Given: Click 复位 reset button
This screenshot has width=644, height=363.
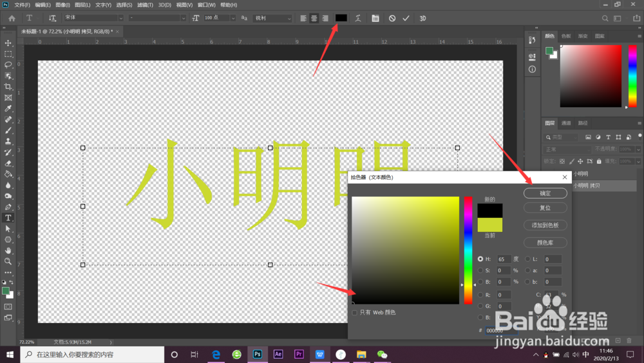Looking at the screenshot, I should pos(545,208).
